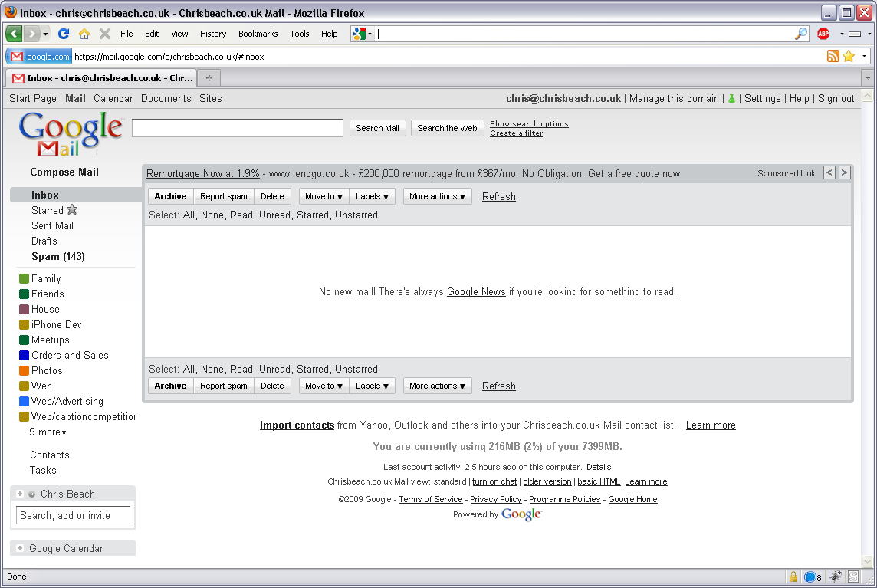877x588 pixels.
Task: Click the orange Photos label swatch
Action: pyautogui.click(x=24, y=370)
